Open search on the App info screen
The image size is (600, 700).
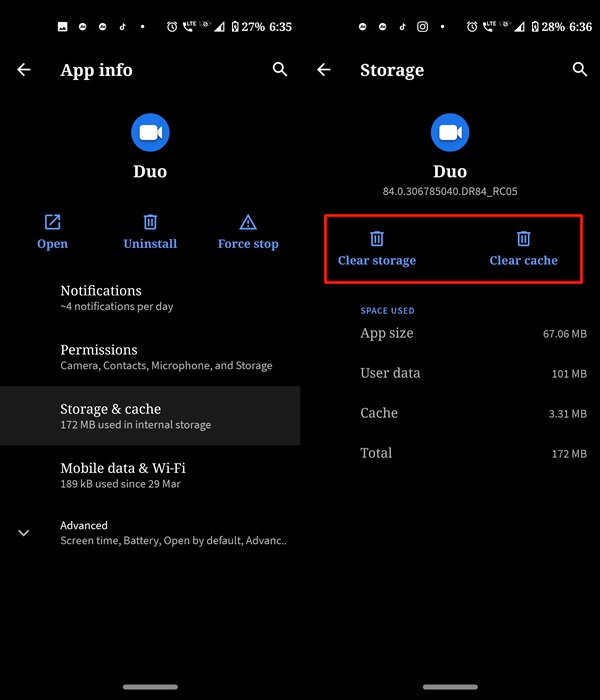coord(280,69)
